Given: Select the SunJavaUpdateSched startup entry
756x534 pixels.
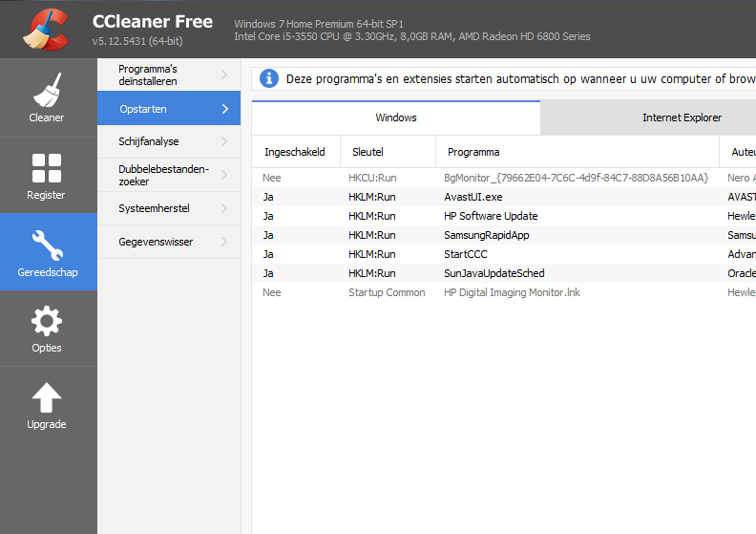Looking at the screenshot, I should click(x=493, y=273).
